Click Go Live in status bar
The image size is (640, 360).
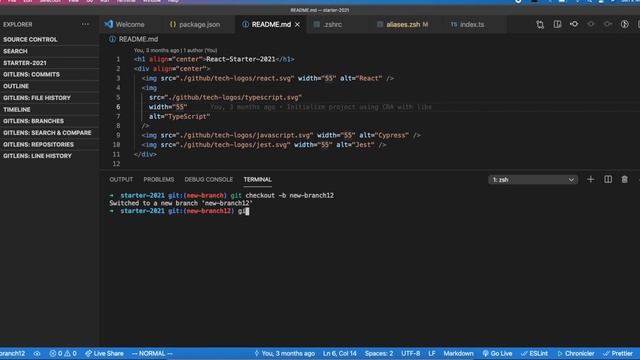(x=497, y=353)
